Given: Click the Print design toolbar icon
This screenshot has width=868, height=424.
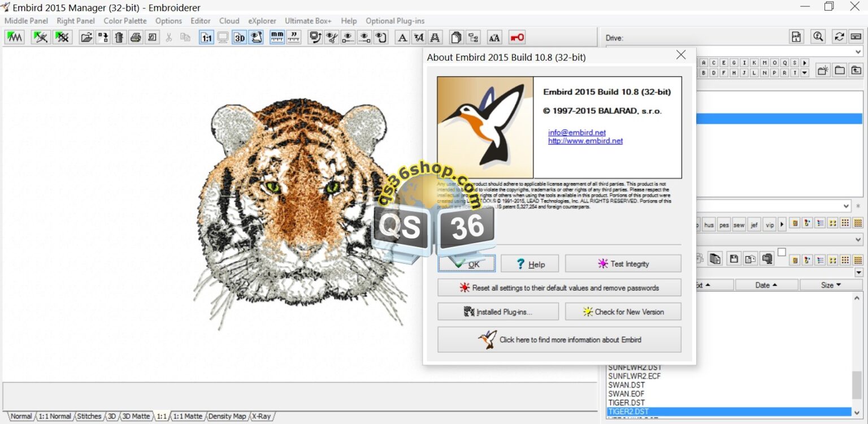Looking at the screenshot, I should (x=135, y=38).
